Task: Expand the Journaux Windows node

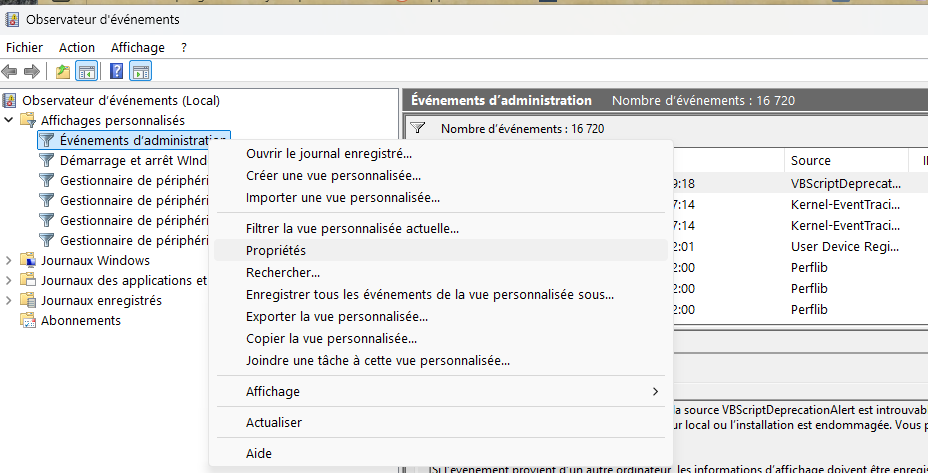Action: tap(9, 260)
